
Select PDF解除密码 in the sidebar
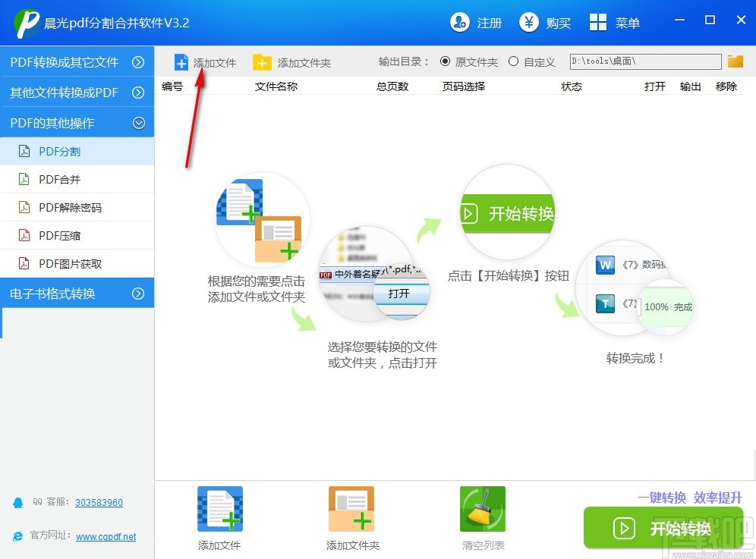tap(71, 207)
